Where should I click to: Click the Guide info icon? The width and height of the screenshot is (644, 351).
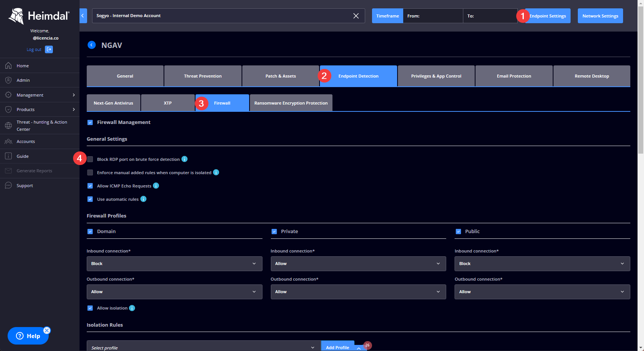8,156
